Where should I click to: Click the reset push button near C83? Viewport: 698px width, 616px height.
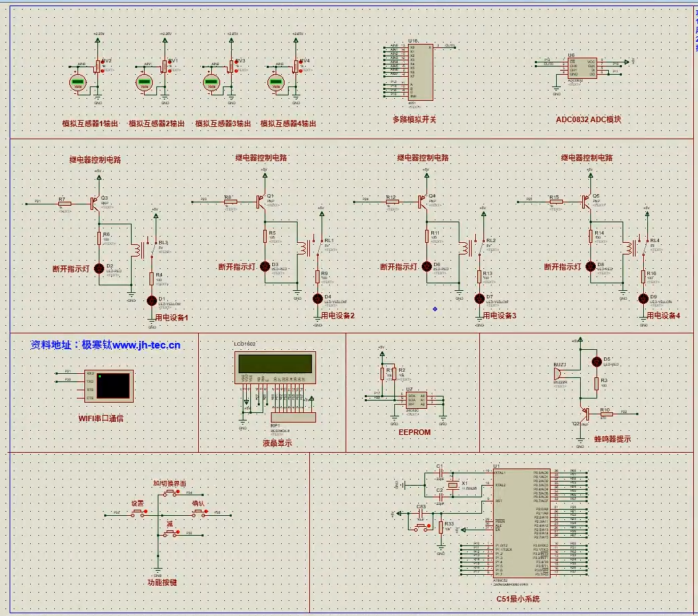422,528
